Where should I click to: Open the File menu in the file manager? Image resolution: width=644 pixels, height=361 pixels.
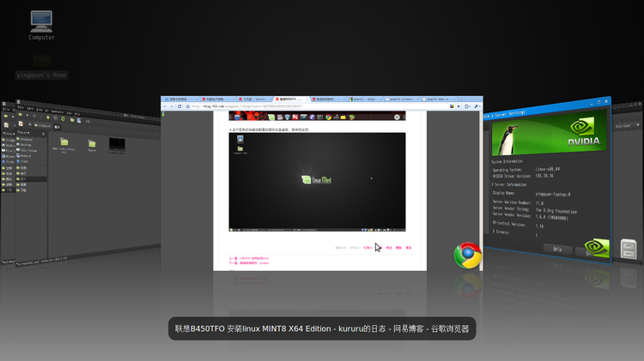[21, 107]
